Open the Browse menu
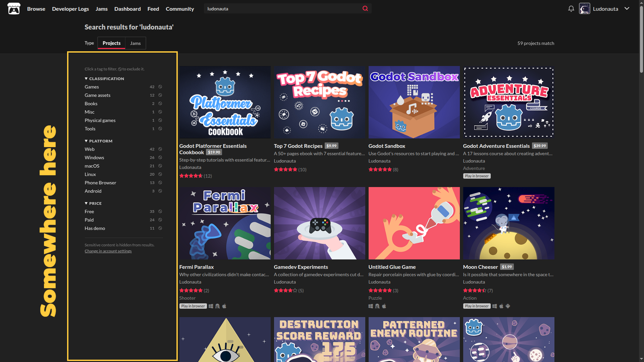Viewport: 644px width, 362px height. pos(36,9)
